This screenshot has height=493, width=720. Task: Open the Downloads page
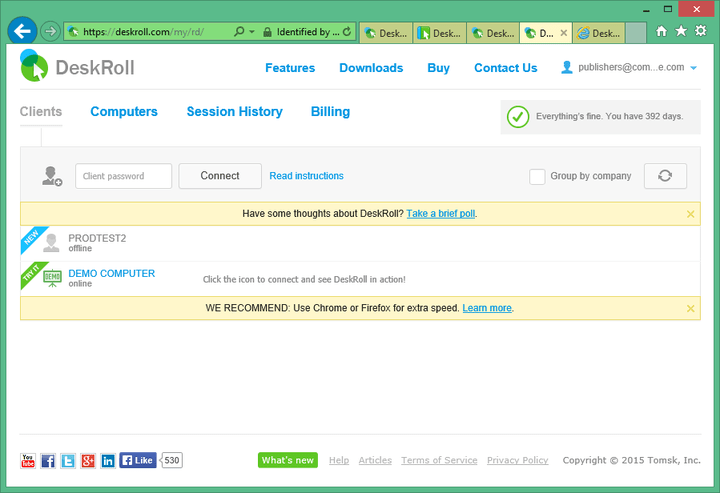371,68
